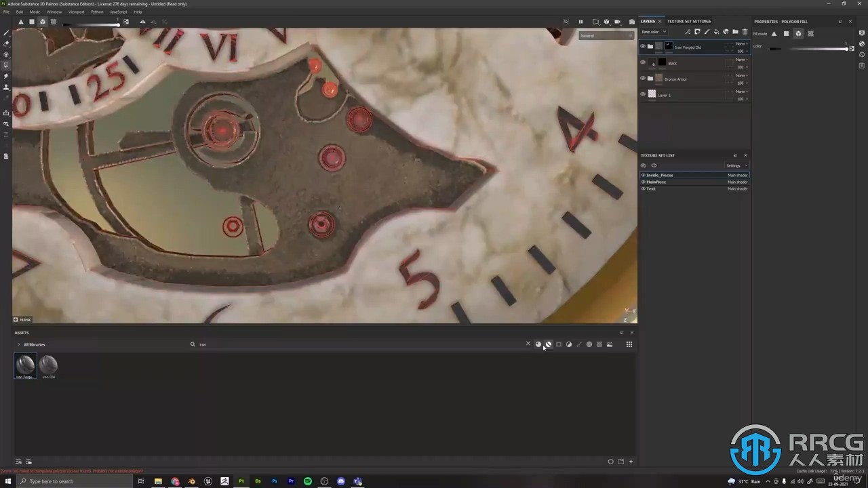This screenshot has width=868, height=488.
Task: Select the Clone stamp tool
Action: [6, 87]
